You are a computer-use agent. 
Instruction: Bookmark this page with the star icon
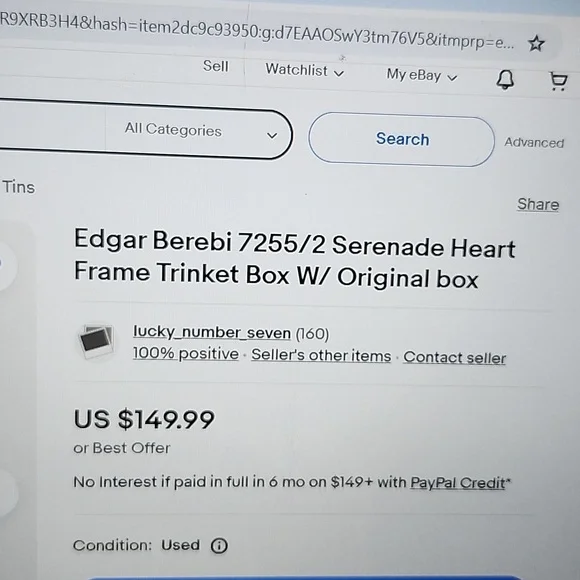(536, 44)
